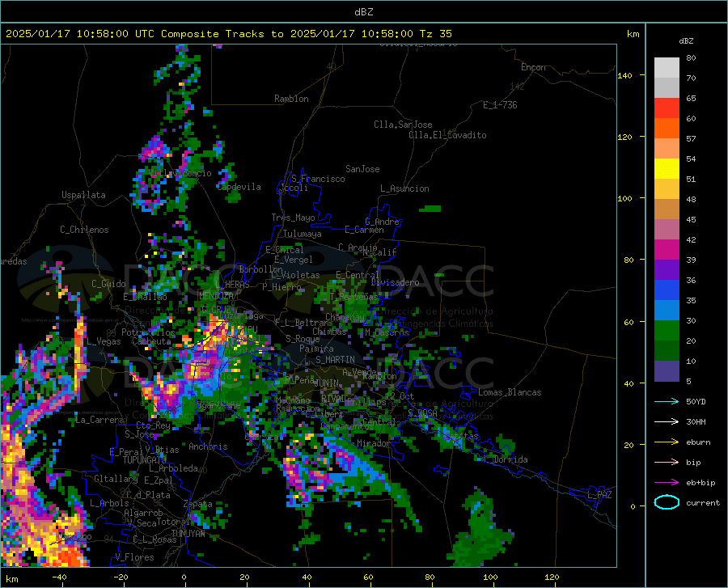728x588 pixels.
Task: Click the 'Mirador' place label
Action: tap(374, 443)
